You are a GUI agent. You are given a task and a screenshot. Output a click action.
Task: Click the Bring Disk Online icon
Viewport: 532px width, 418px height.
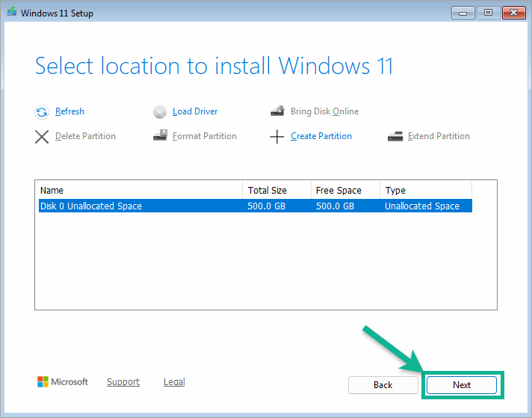coord(277,111)
